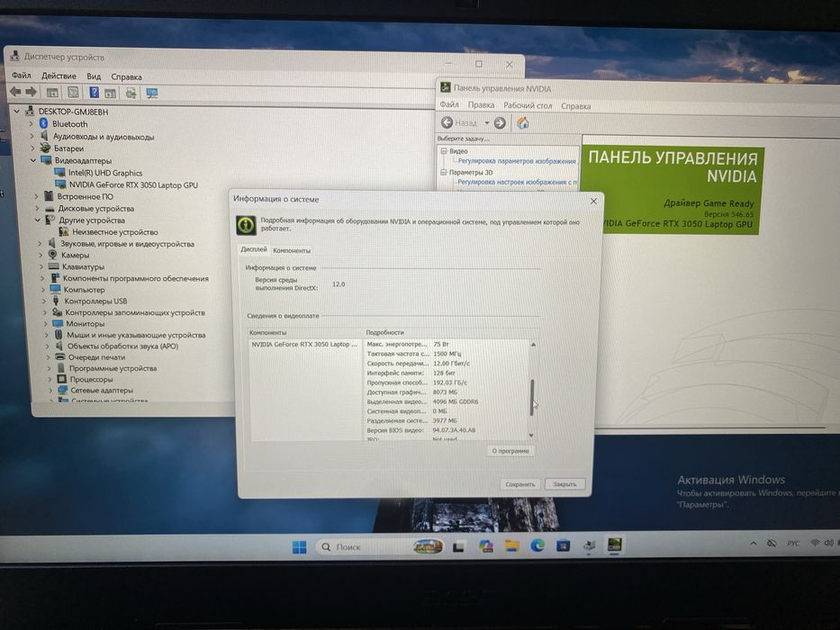Click the Forward arrow in Device Manager toolbar

32,92
